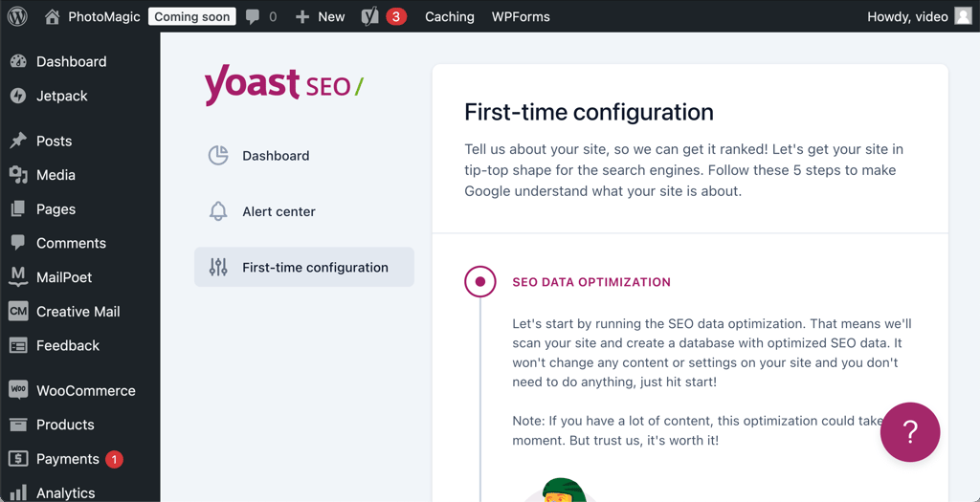Click the SEO DATA OPTIMIZATION step heading

pos(591,282)
